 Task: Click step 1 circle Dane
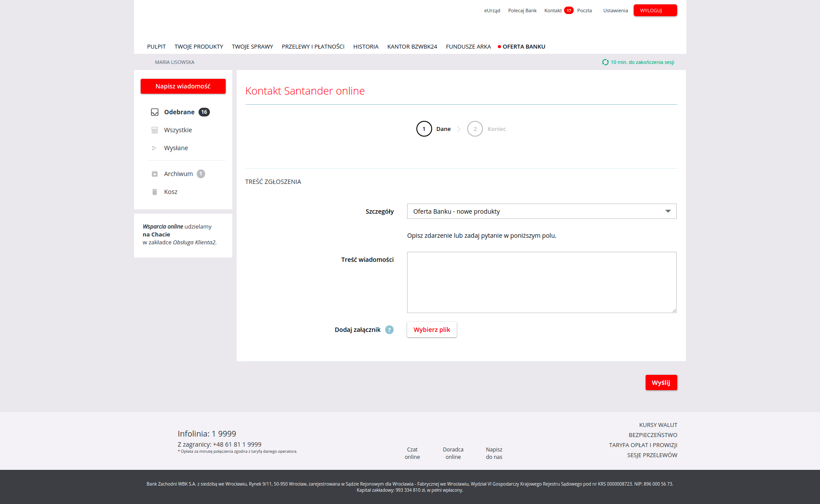click(424, 129)
